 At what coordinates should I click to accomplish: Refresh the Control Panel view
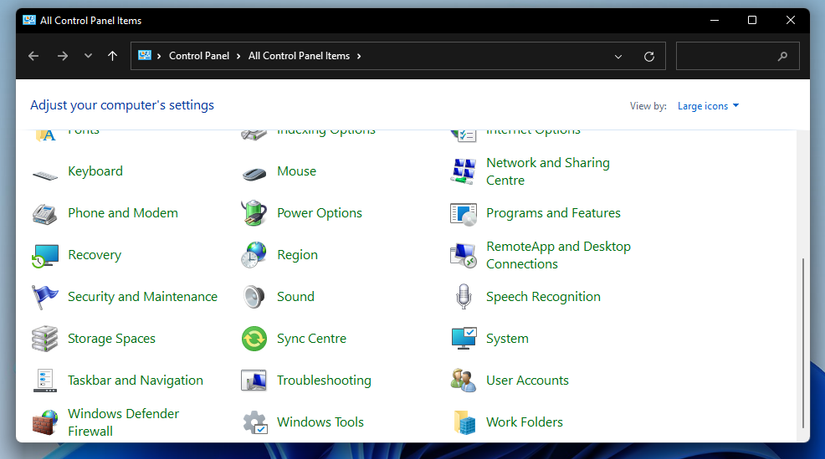point(649,56)
